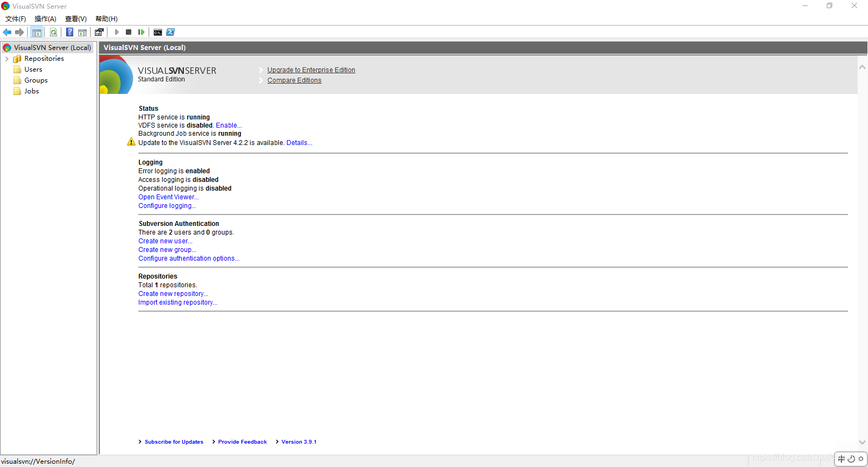Click Create new user link
The height and width of the screenshot is (467, 868).
(x=165, y=241)
